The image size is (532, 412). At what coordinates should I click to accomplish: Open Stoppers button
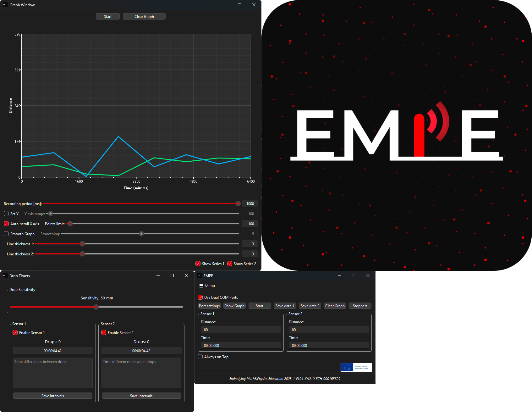(360, 306)
